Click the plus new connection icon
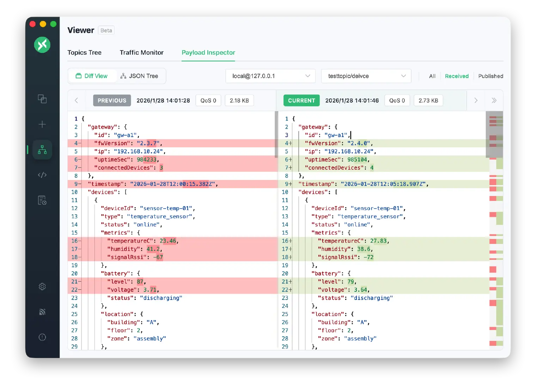Viewport: 536px width, 392px height. click(x=42, y=124)
